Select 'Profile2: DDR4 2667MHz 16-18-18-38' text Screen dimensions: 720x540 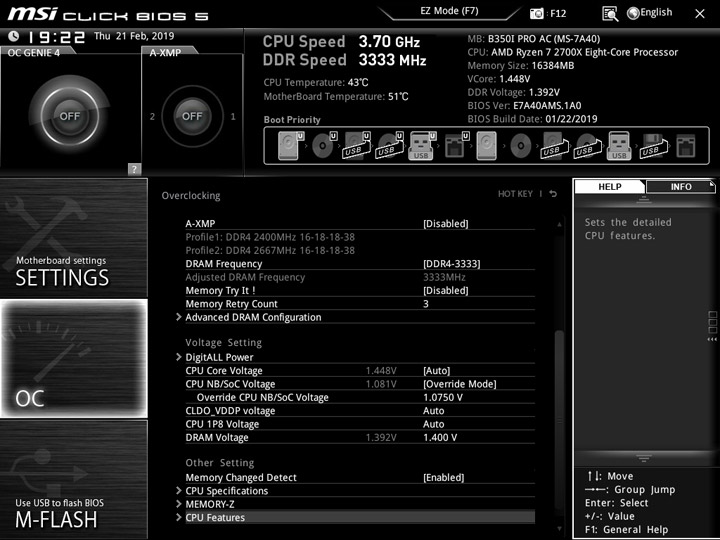coord(270,250)
